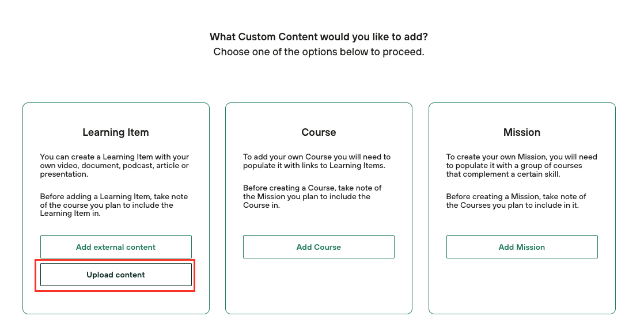Screen dimensions: 644x335
Task: Click "Before creating a Course" paragraph
Action: click(x=312, y=196)
